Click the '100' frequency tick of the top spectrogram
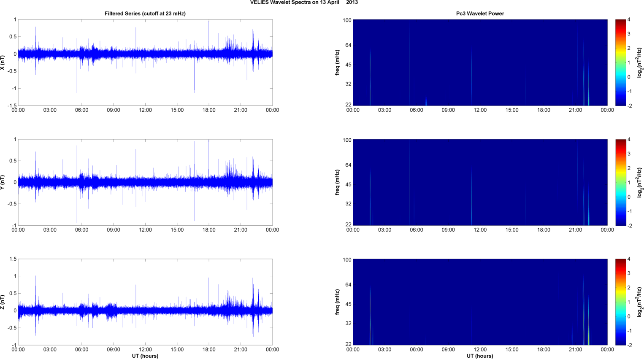This screenshot has height=359, width=644. pyautogui.click(x=347, y=20)
